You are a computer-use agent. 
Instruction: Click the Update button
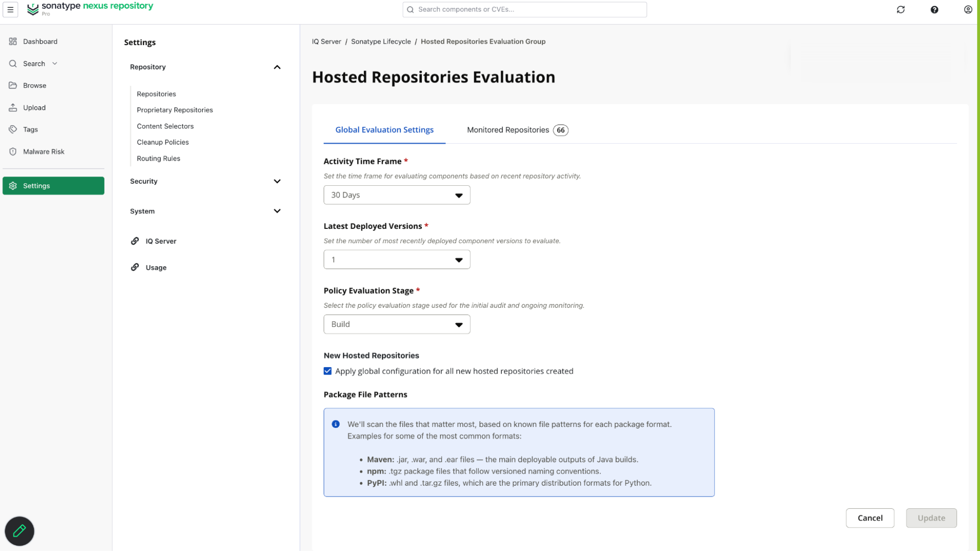931,518
